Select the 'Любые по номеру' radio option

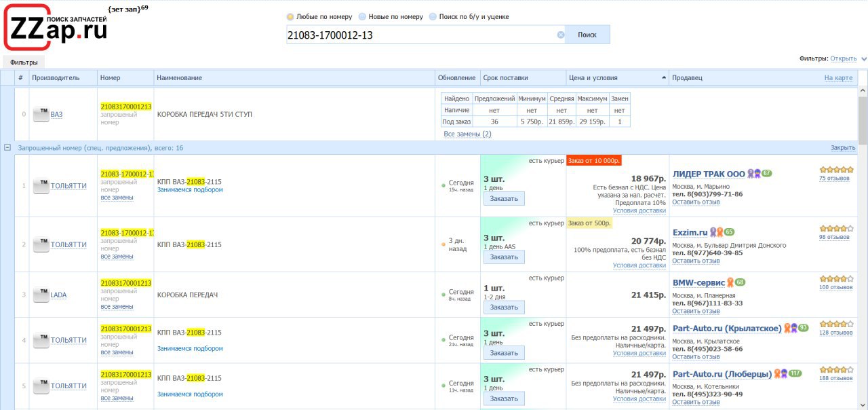(290, 16)
